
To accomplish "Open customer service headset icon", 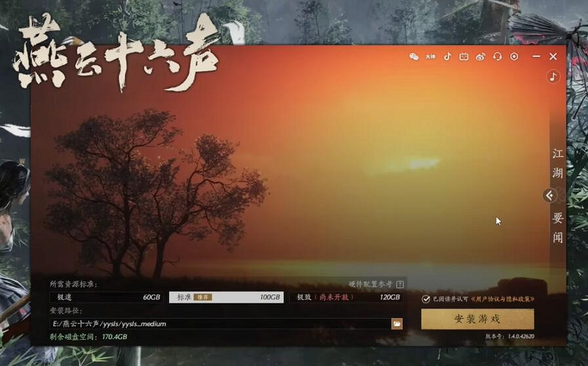I will (x=498, y=56).
